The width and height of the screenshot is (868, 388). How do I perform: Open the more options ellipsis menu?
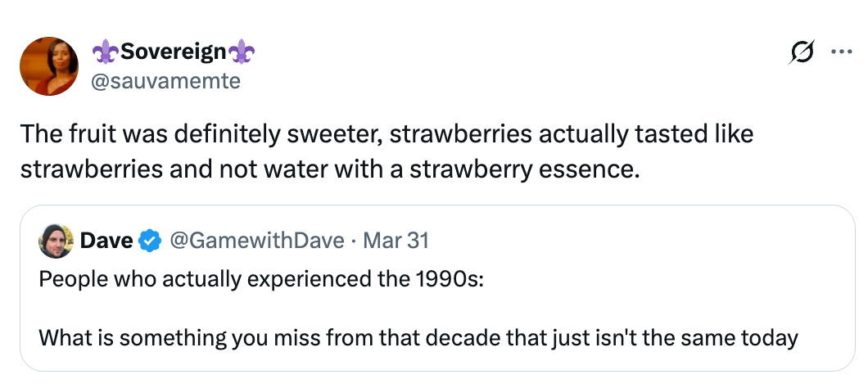coord(839,52)
